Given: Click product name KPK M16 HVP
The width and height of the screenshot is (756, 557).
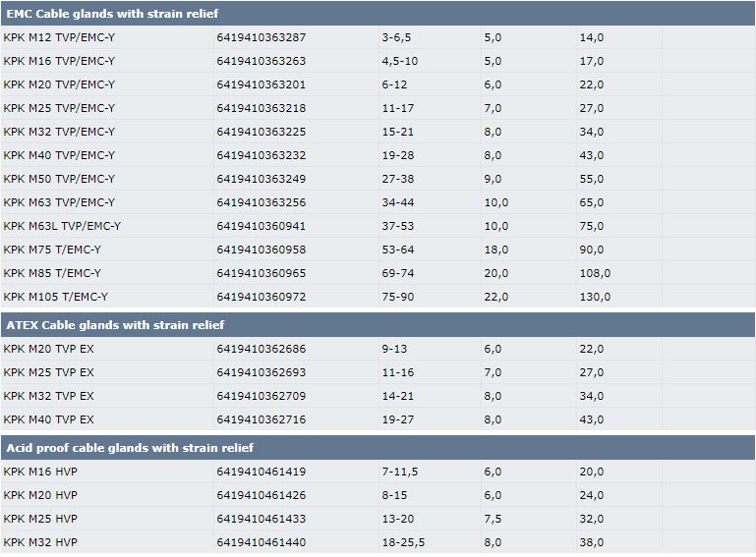Looking at the screenshot, I should pos(40,473).
